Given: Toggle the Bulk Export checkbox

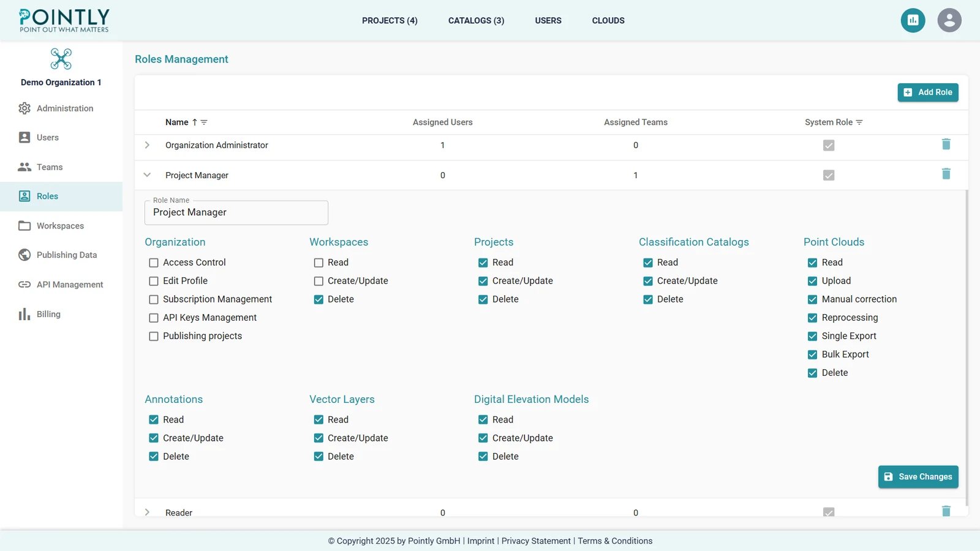Looking at the screenshot, I should coord(812,354).
